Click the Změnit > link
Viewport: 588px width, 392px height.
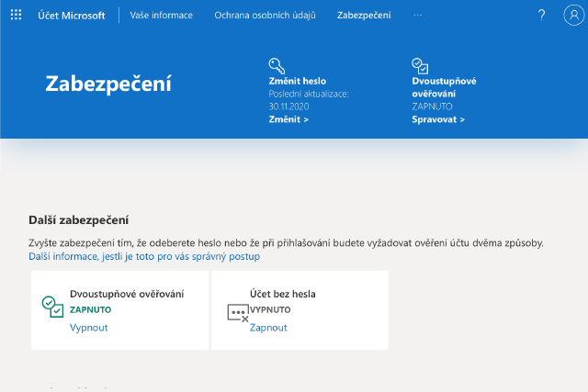click(x=288, y=119)
